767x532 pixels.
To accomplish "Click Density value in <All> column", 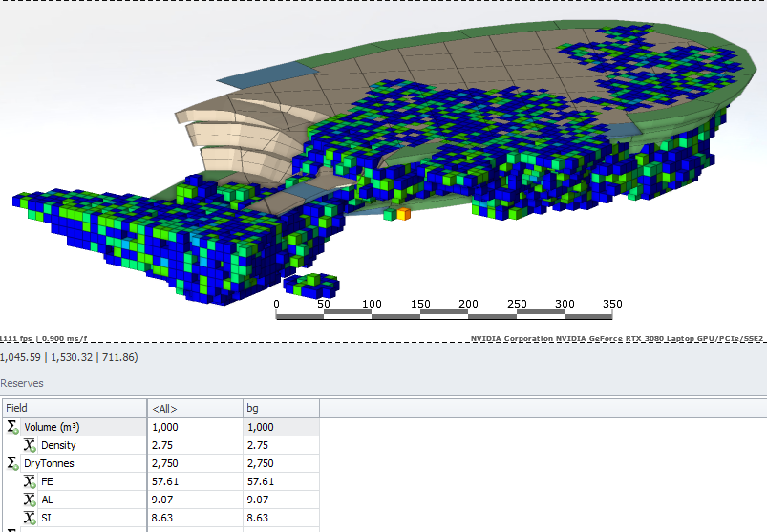I will pyautogui.click(x=195, y=445).
